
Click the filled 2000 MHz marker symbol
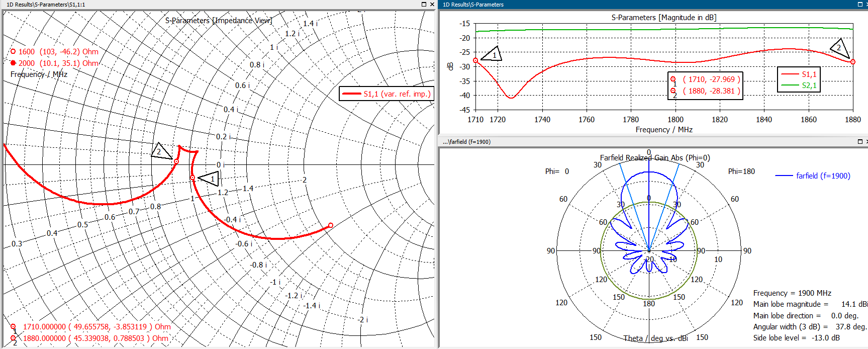point(13,63)
